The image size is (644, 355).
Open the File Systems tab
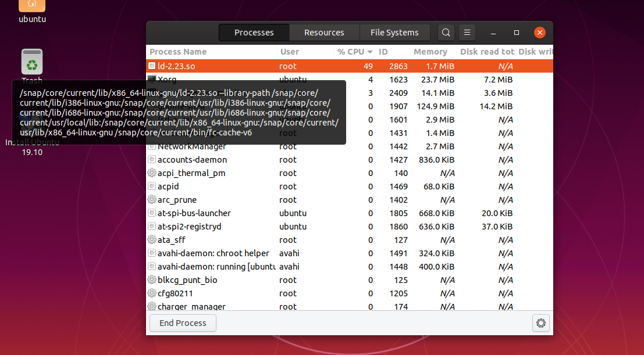[394, 33]
